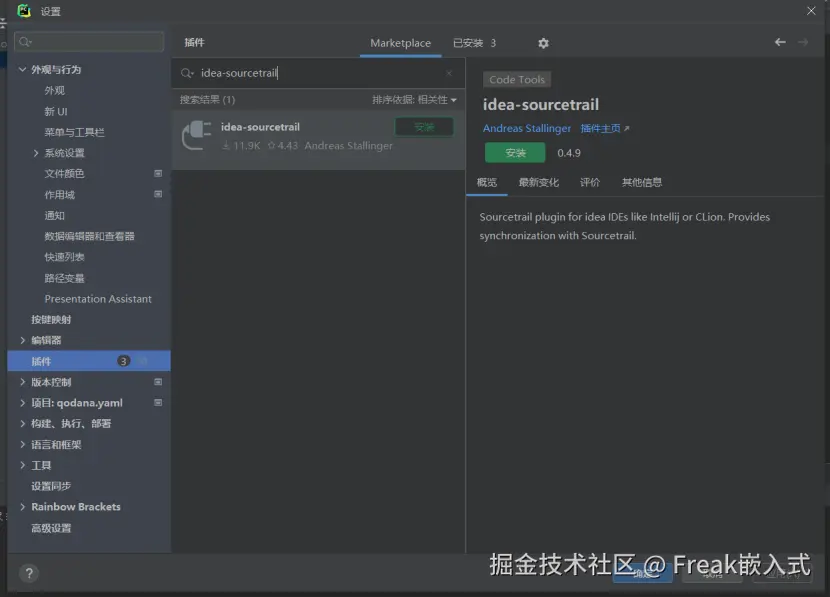Select 通知 settings item
The height and width of the screenshot is (597, 830).
tap(55, 215)
